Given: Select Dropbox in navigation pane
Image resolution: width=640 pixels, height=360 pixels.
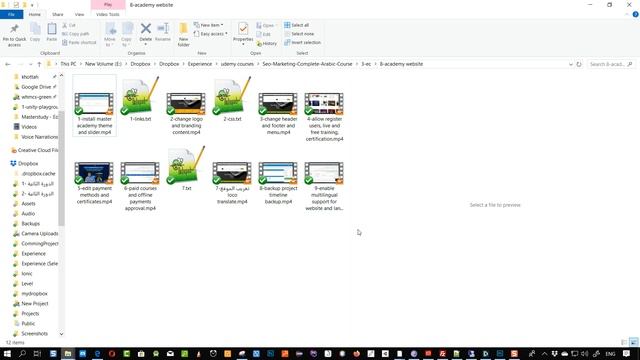Looking at the screenshot, I should point(28,164).
